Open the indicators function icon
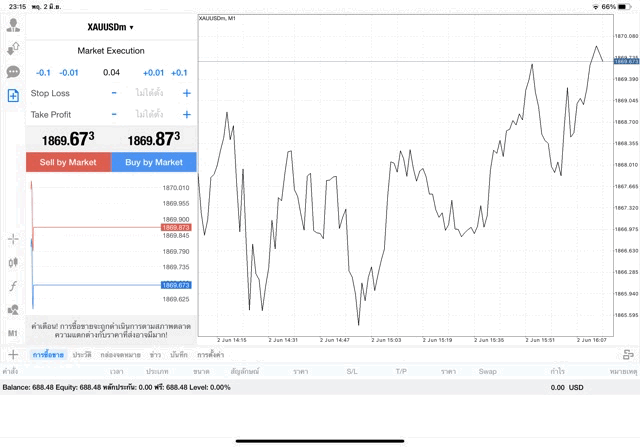Image resolution: width=640 pixels, height=447 pixels. tap(13, 286)
